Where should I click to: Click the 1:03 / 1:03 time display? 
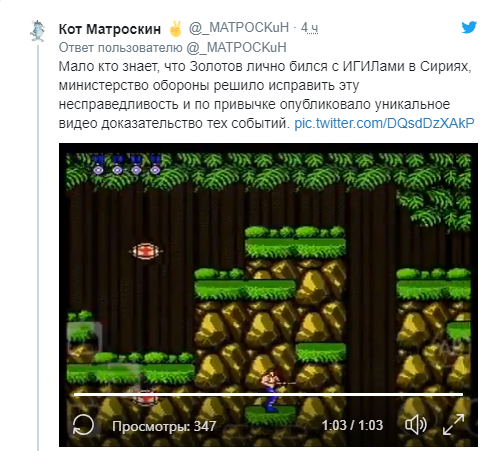point(352,425)
